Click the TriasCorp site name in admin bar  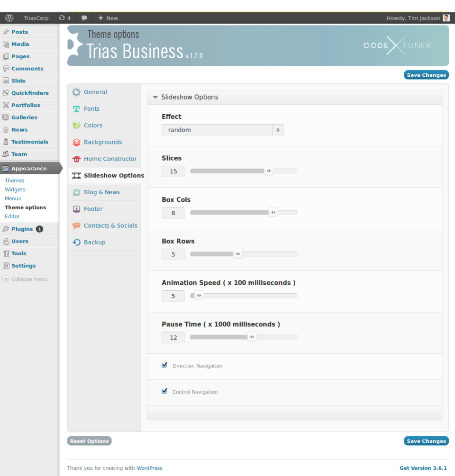tap(36, 18)
